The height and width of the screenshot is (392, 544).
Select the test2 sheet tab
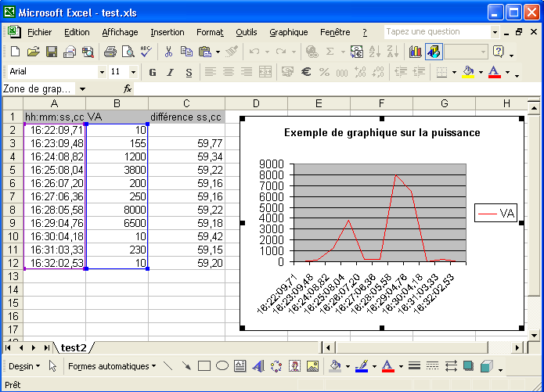(x=74, y=347)
